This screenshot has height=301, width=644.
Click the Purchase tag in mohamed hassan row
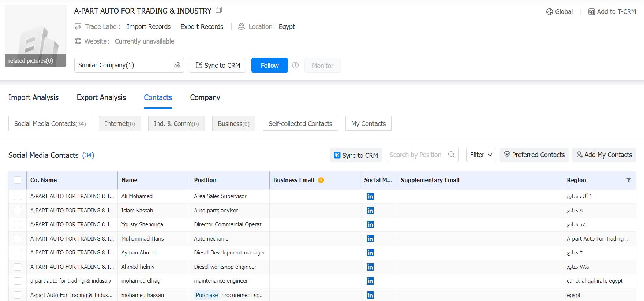[207, 295]
